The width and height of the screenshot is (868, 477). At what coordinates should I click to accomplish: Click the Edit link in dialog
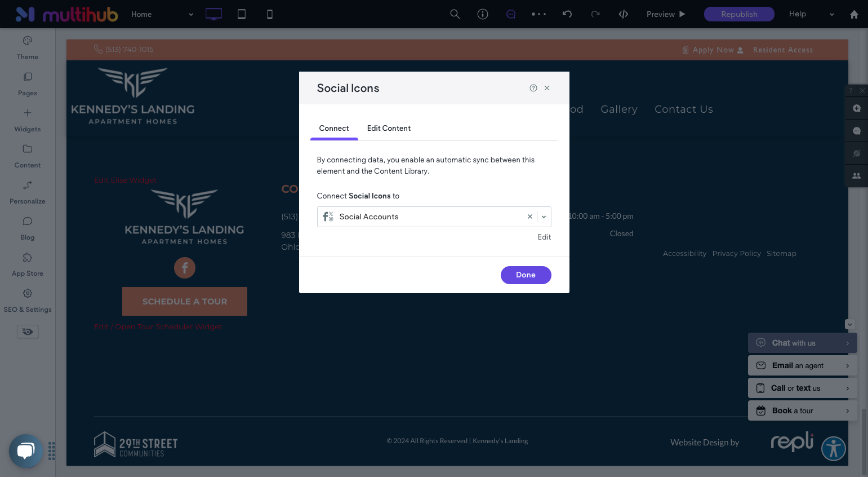(x=544, y=237)
